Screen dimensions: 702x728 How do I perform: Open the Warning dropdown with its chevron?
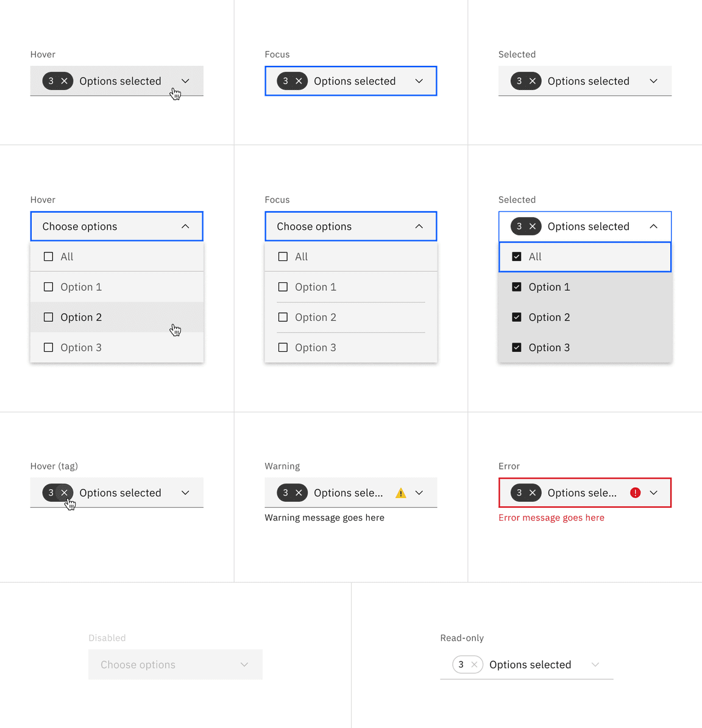(x=419, y=492)
